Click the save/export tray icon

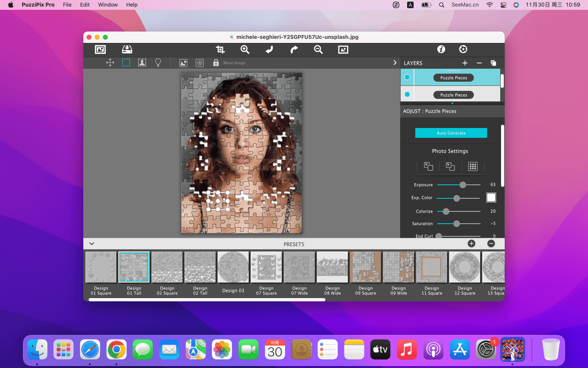coord(127,49)
